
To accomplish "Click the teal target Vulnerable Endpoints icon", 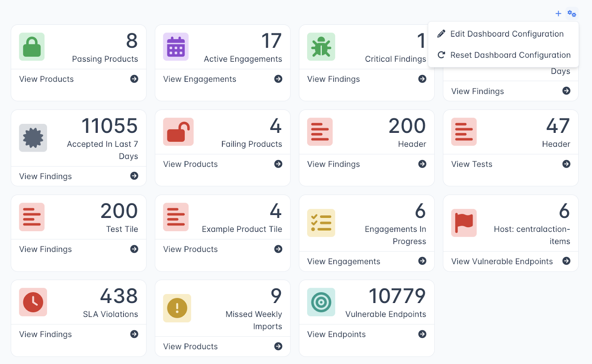I will tap(321, 302).
